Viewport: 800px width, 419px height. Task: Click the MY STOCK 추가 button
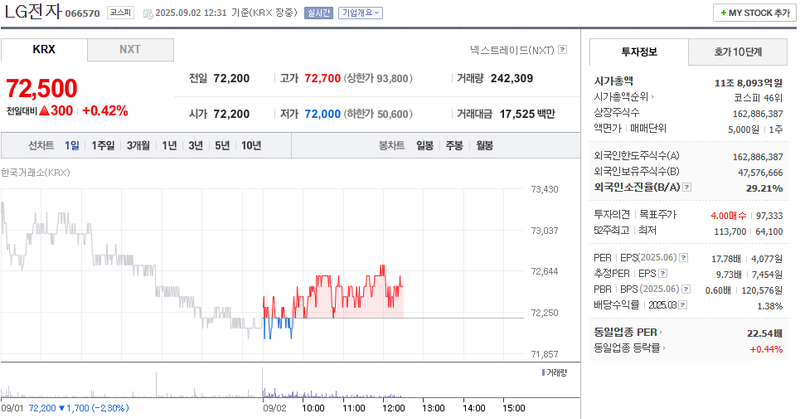coord(755,13)
